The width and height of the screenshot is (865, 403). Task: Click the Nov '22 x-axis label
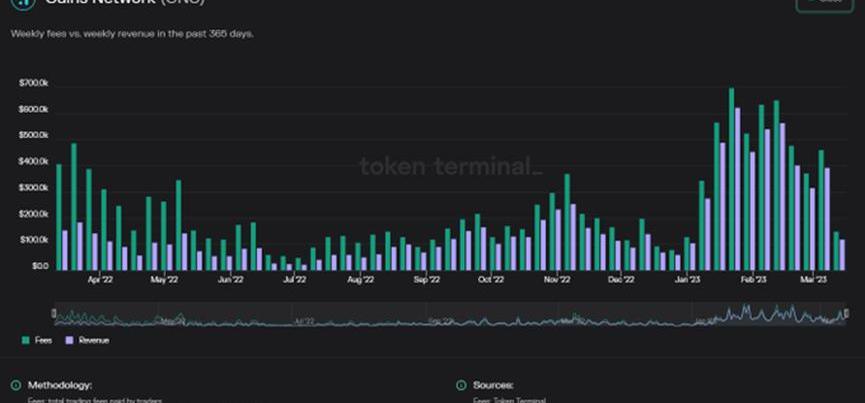coord(556,281)
